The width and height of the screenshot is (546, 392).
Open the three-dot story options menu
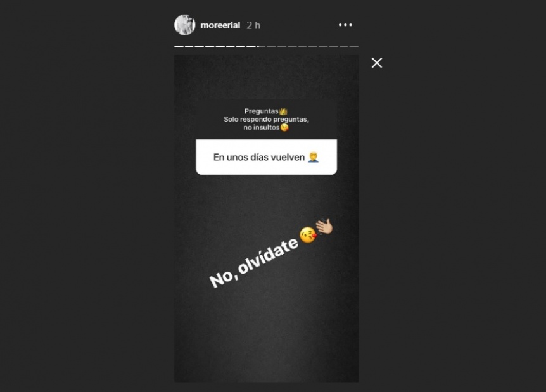pos(345,25)
